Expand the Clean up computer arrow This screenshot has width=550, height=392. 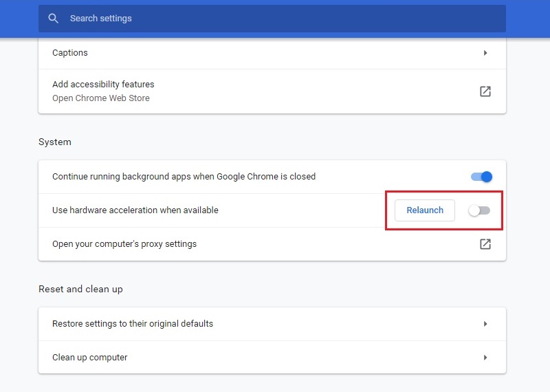(485, 358)
